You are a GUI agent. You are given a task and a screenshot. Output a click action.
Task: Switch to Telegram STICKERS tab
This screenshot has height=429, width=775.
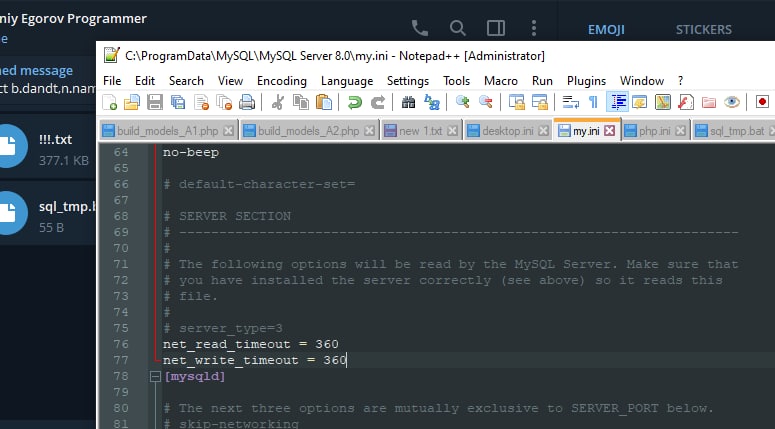pos(704,30)
